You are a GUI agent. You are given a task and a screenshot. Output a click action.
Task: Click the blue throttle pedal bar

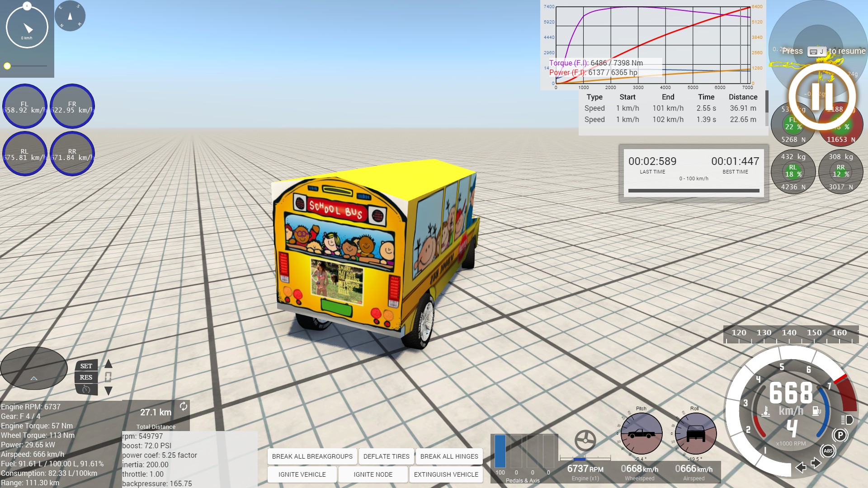click(x=500, y=451)
